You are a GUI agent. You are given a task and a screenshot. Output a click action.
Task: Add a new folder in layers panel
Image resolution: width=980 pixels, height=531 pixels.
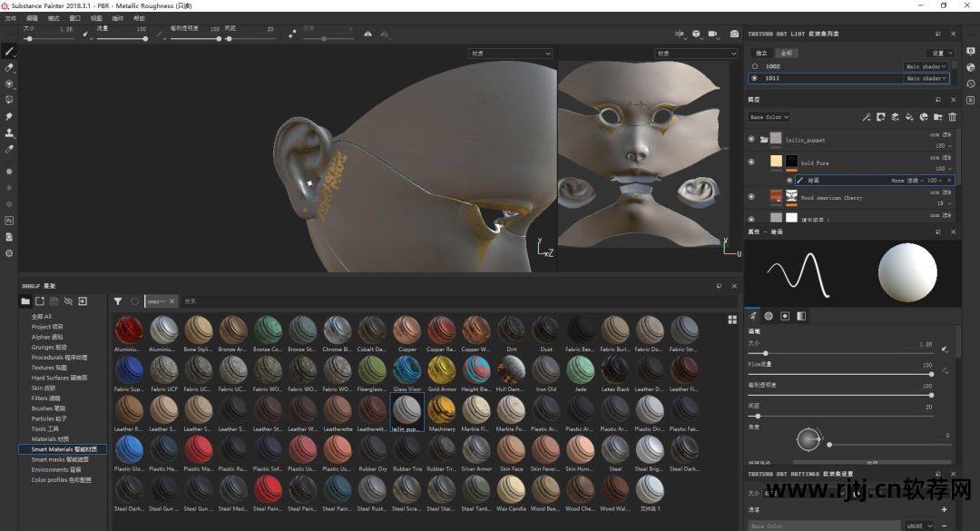pyautogui.click(x=937, y=117)
